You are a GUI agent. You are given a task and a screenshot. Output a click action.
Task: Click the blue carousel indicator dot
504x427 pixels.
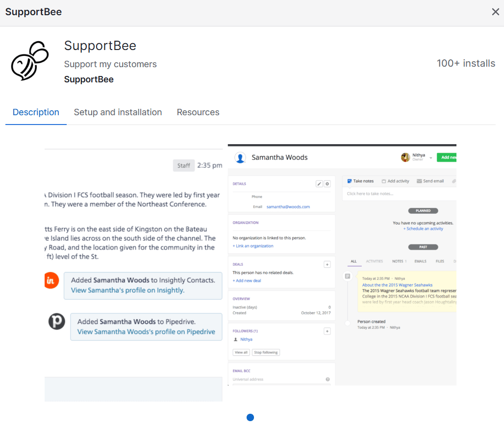tap(251, 417)
